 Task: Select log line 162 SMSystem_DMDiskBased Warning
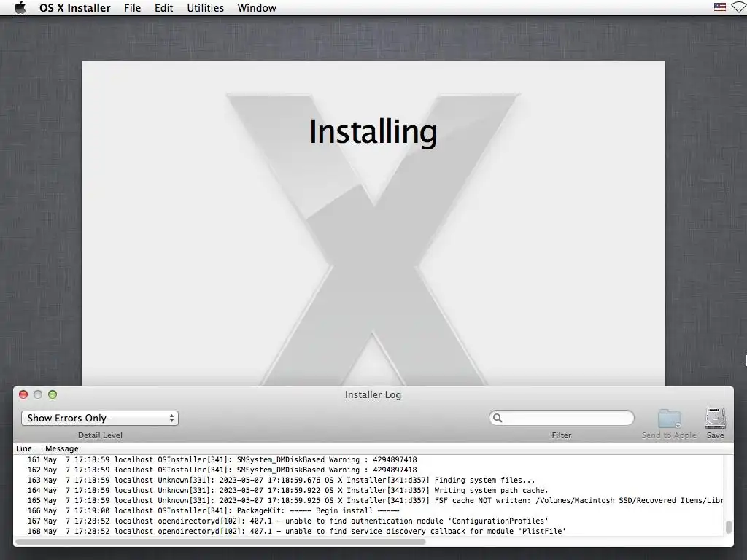click(x=369, y=470)
